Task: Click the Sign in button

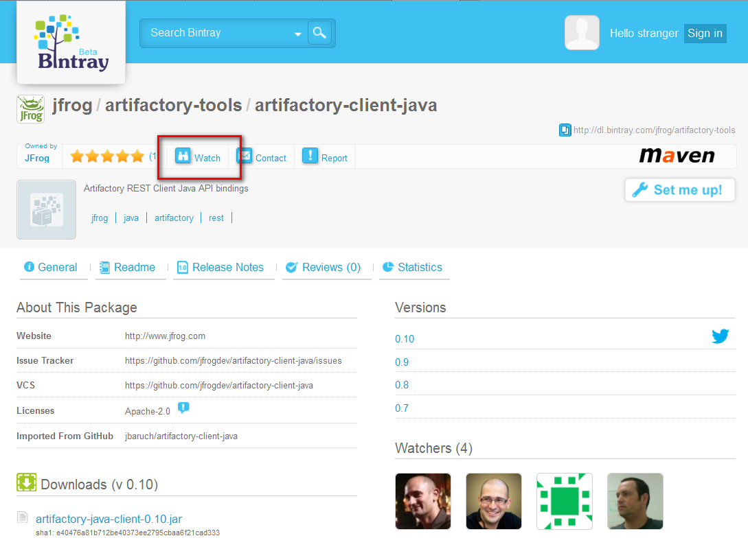Action: pyautogui.click(x=705, y=34)
